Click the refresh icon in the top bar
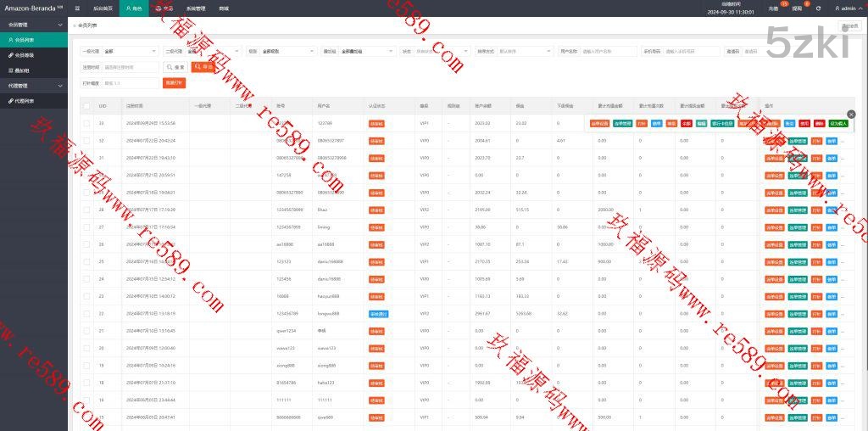Screen dimensions: 868x431 [x=818, y=8]
